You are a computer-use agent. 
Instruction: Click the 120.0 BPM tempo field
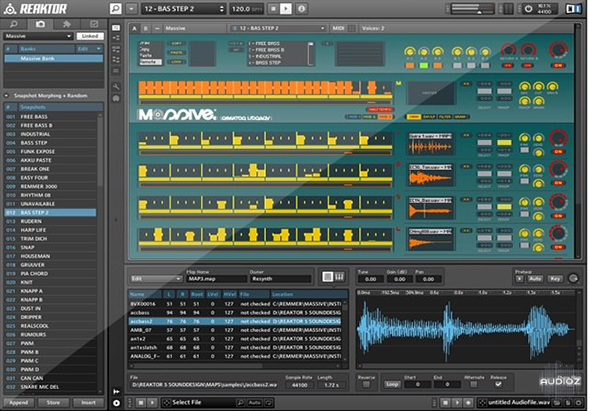tap(246, 9)
